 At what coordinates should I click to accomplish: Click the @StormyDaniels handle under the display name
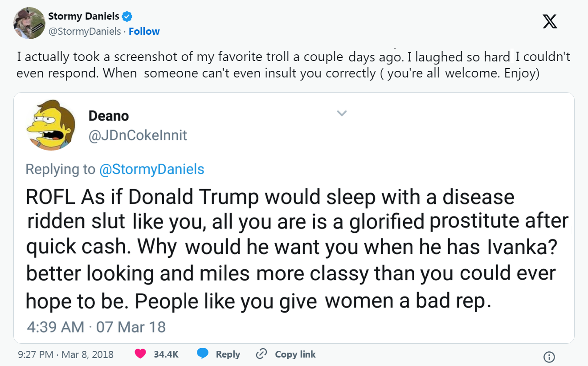coord(84,31)
